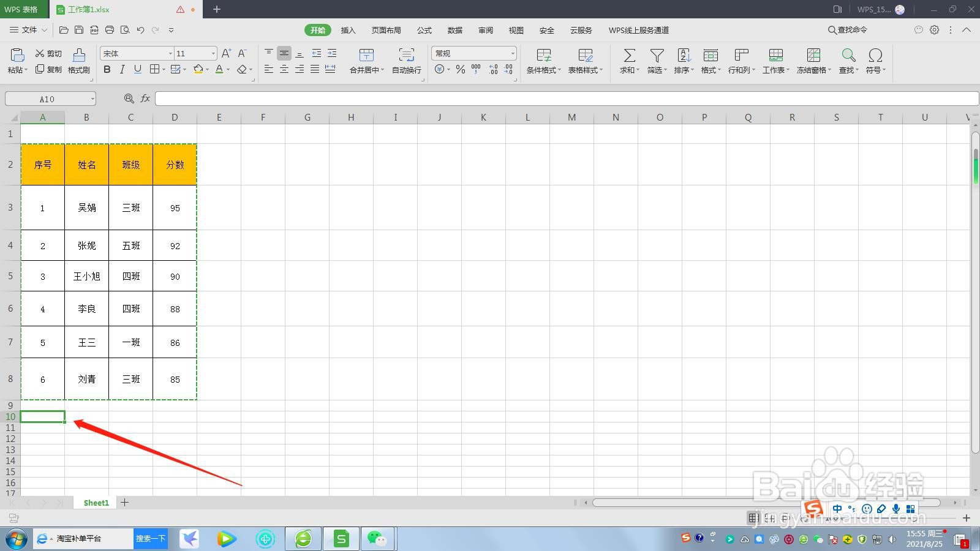Apply thousands separator style
The height and width of the screenshot is (551, 980).
(x=476, y=70)
